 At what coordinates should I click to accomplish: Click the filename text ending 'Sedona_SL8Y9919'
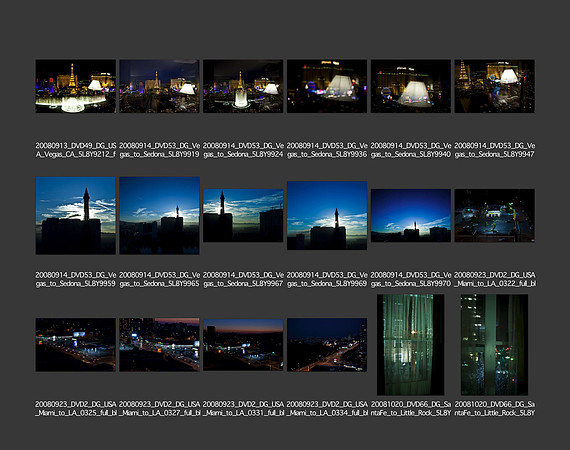point(159,150)
